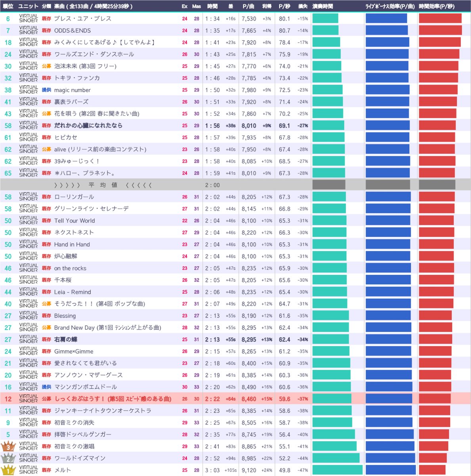This screenshot has height=476, width=471.
Task: Click the song title 裏表ラバーズ
Action: pos(71,102)
